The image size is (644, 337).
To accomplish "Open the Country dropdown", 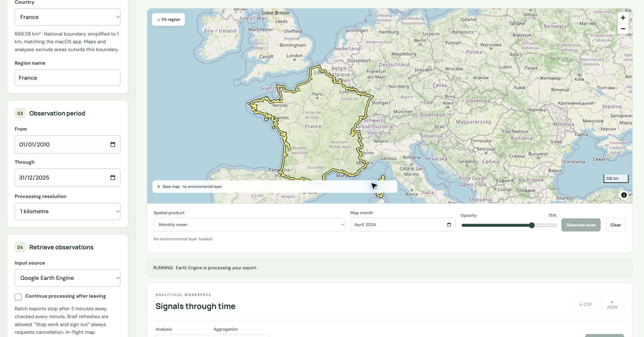I will coord(67,17).
